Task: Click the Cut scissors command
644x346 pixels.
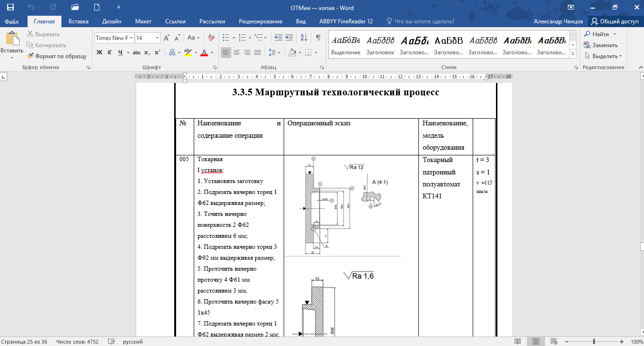Action: pyautogui.click(x=43, y=34)
